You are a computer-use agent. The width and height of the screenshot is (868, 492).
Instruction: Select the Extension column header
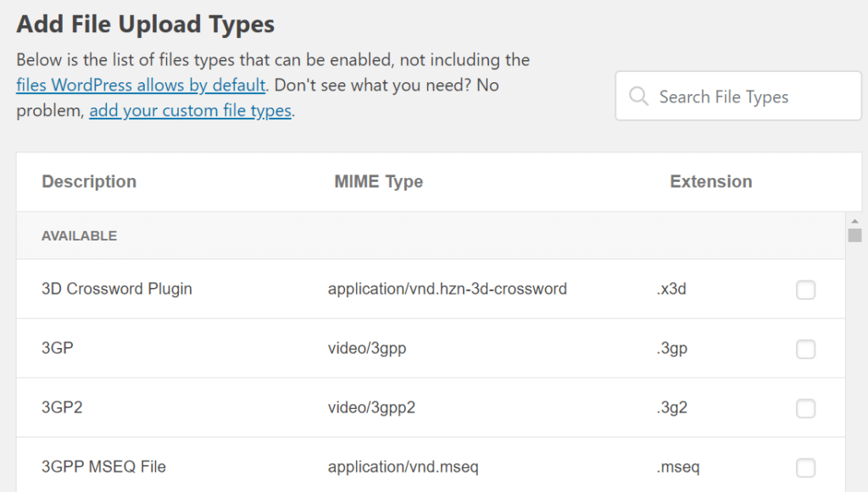tap(710, 181)
